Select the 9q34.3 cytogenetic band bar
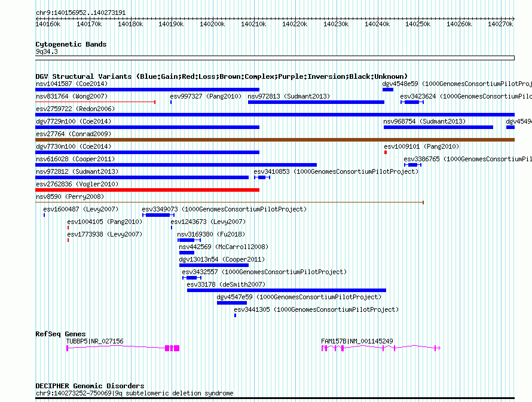Image resolution: width=532 pixels, height=402 pixels. coord(275,58)
